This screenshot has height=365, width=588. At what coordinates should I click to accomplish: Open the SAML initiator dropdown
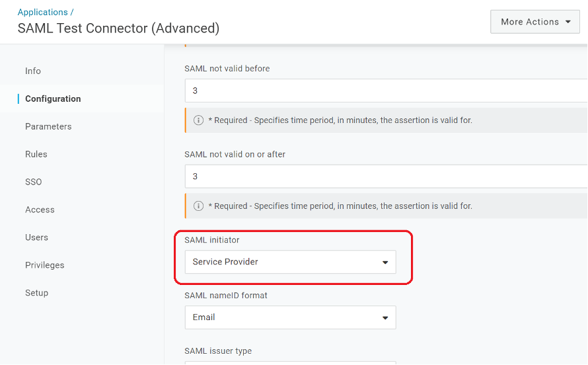[x=290, y=262]
